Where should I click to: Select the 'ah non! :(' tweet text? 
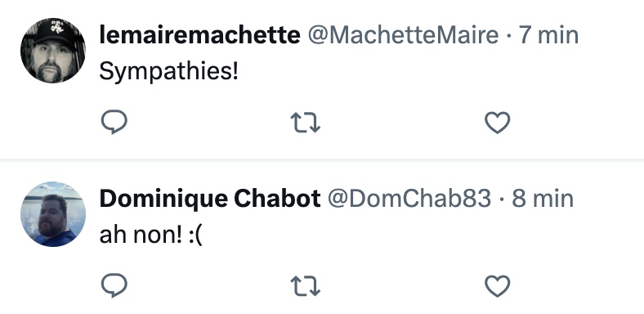(151, 235)
